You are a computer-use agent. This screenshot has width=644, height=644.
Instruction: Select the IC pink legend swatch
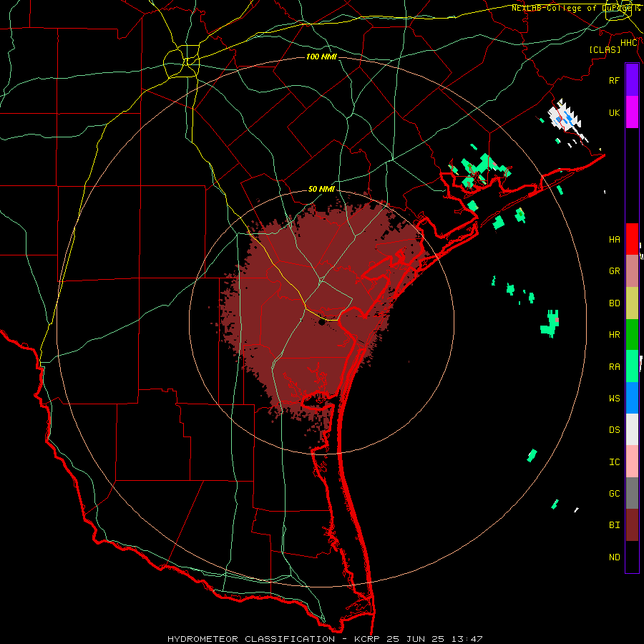click(x=632, y=462)
